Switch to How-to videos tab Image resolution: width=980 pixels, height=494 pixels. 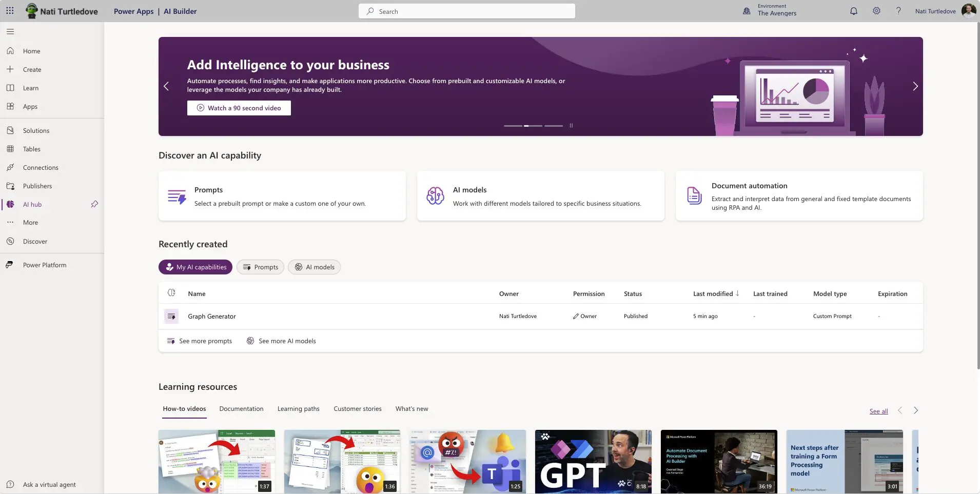click(x=184, y=409)
